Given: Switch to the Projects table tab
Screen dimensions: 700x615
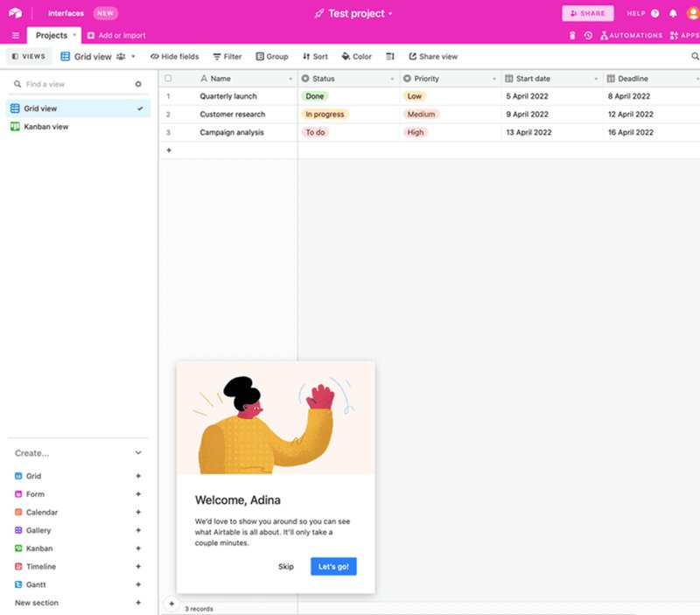Looking at the screenshot, I should coord(51,36).
